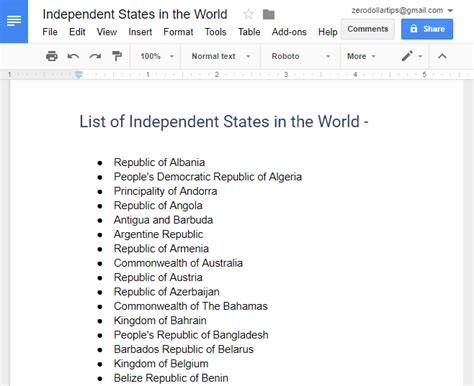Redo the last action
The height and width of the screenshot is (386, 474).
coord(95,56)
